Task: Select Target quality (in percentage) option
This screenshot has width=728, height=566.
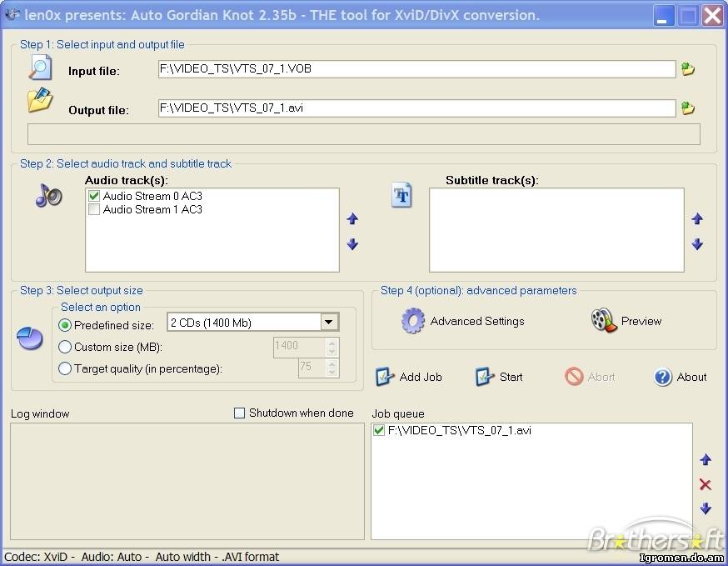Action: (65, 368)
